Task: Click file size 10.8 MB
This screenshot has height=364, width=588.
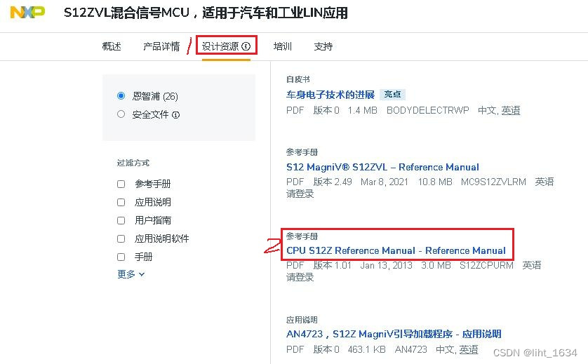Action: tap(435, 182)
